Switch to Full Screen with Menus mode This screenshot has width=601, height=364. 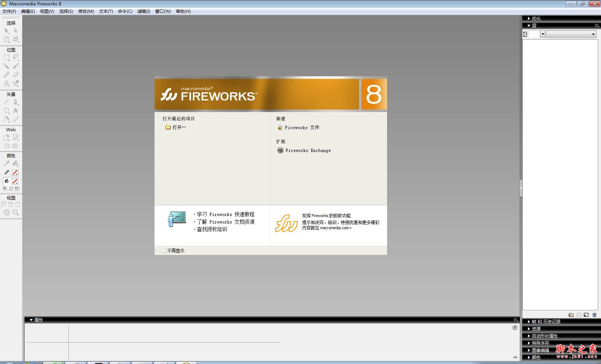11,205
